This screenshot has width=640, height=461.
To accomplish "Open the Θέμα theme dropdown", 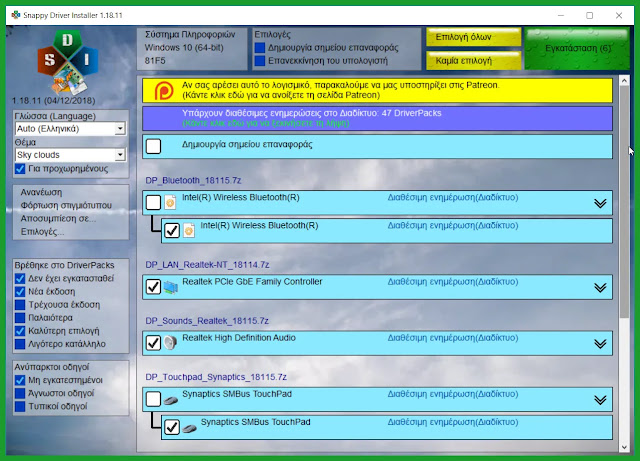I will (70, 155).
